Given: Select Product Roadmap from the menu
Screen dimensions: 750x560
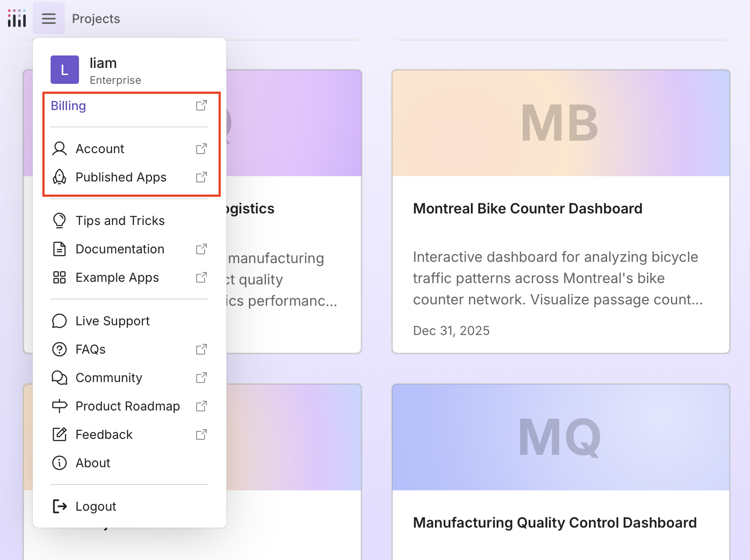Looking at the screenshot, I should [x=127, y=406].
